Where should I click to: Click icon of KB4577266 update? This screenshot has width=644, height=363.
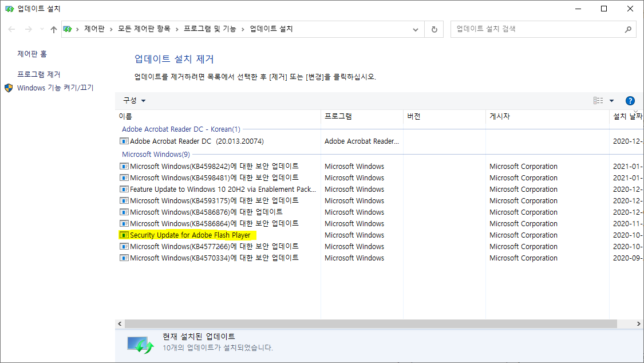point(124,247)
